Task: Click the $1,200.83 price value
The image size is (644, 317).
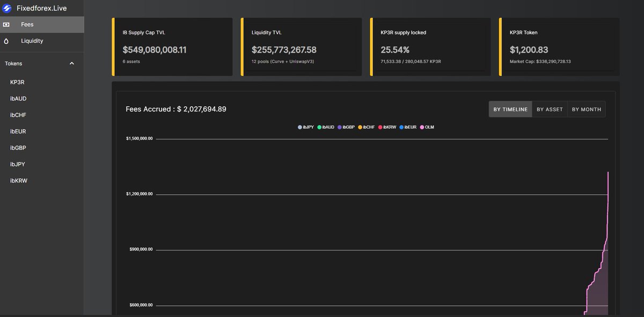Action: pos(529,50)
